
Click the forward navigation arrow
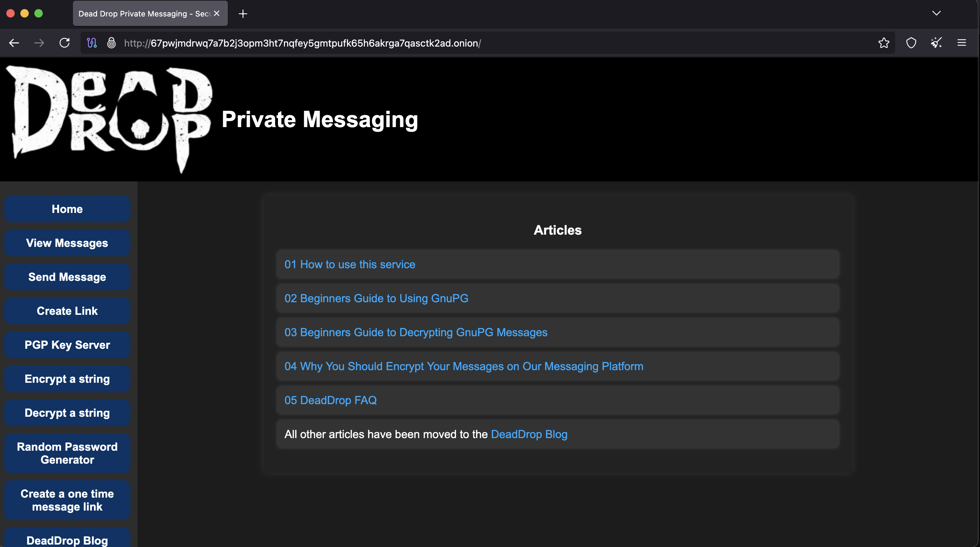(x=39, y=43)
